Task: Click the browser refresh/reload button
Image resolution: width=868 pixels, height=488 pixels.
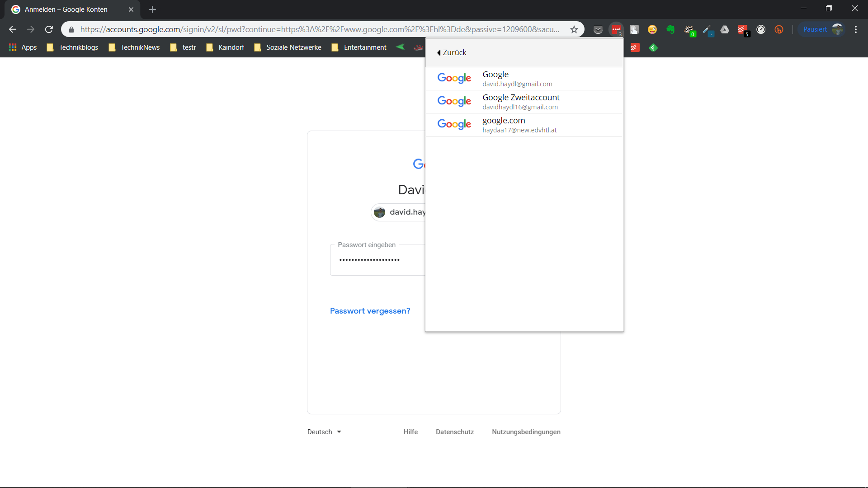Action: coord(49,28)
